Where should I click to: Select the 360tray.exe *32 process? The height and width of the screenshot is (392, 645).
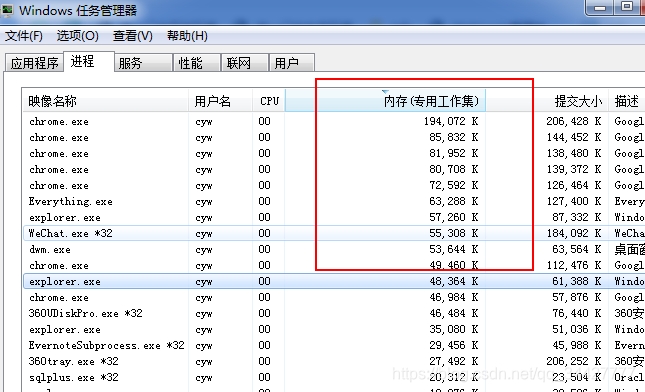334,362
